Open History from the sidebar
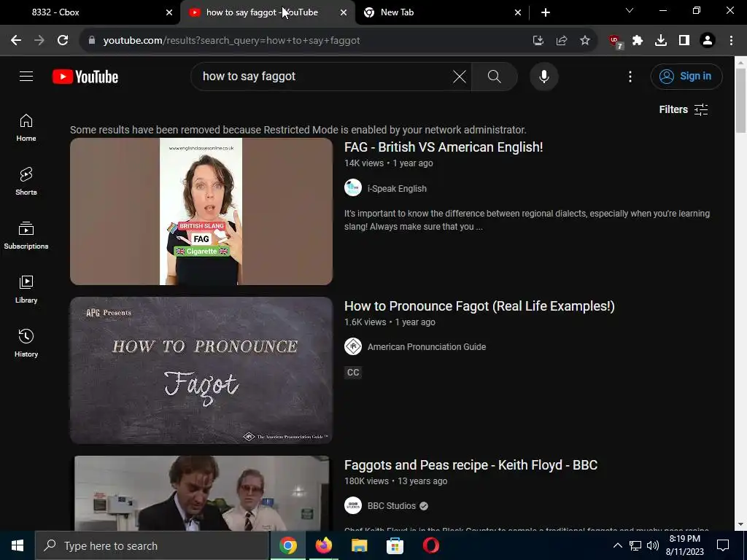Screen dimensions: 747x560 [x=26, y=343]
